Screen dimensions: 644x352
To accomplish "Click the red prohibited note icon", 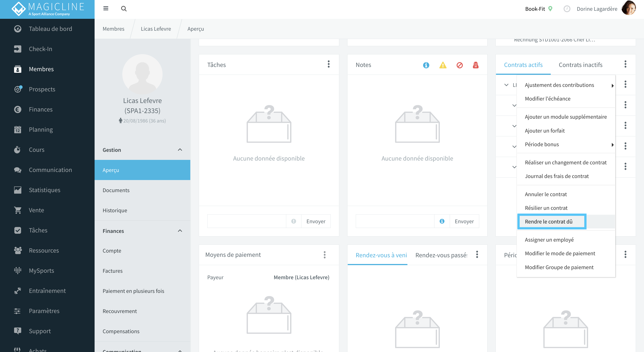I will point(460,65).
